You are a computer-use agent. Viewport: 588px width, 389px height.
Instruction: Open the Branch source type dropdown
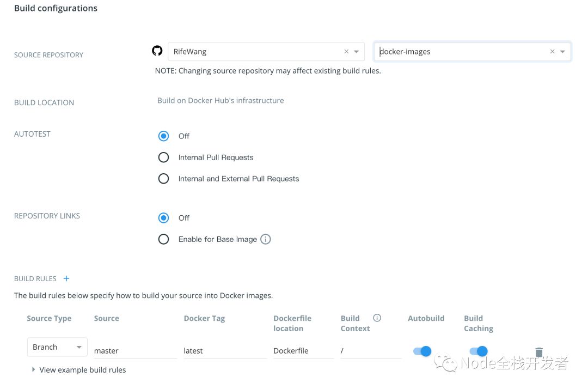[x=57, y=347]
